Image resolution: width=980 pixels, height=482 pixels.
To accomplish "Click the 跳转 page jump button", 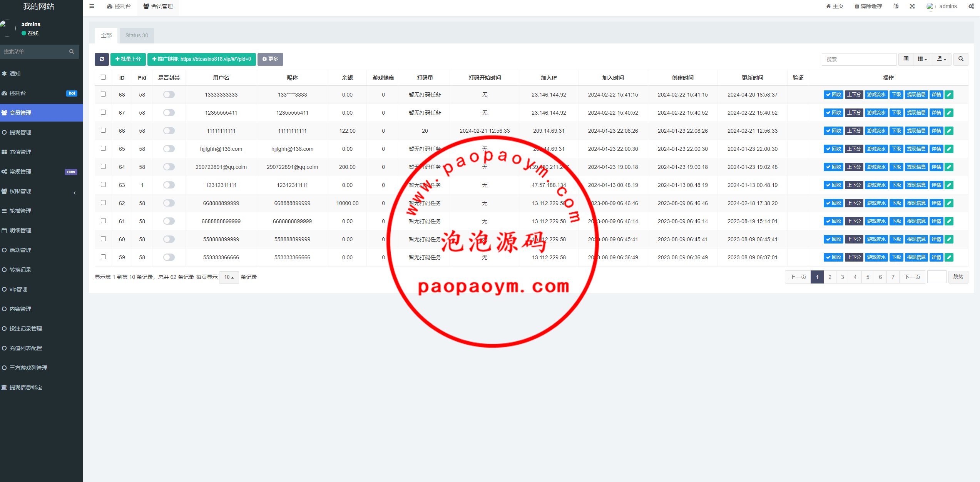I will click(958, 277).
